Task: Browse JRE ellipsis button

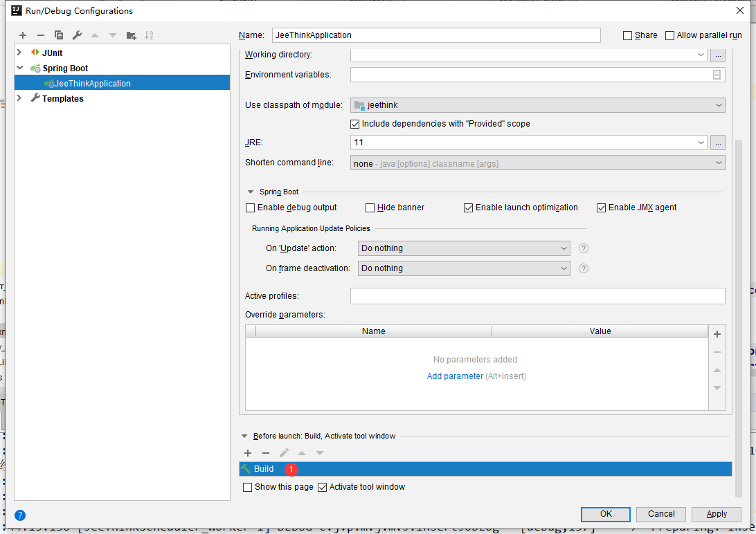Action: [x=717, y=142]
